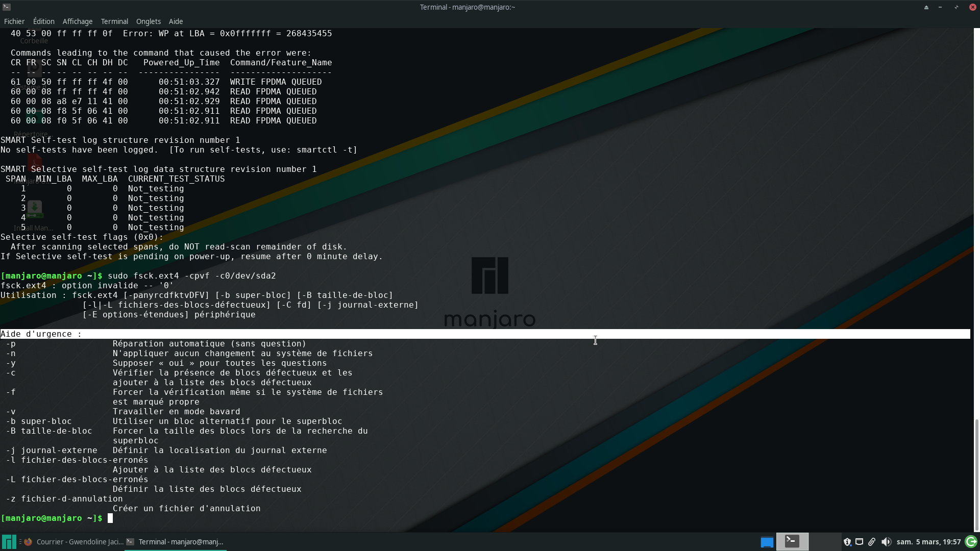
Task: Click the Terminal taskbar window button
Action: point(176,542)
